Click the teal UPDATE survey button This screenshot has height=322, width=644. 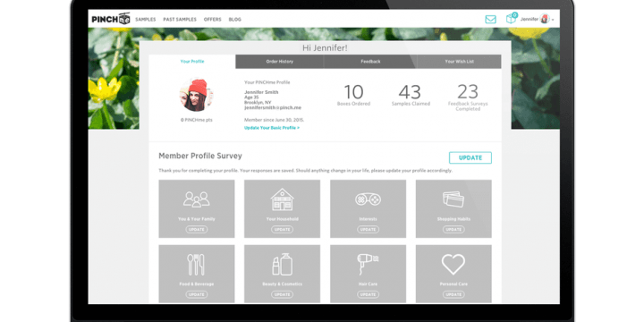click(x=470, y=157)
